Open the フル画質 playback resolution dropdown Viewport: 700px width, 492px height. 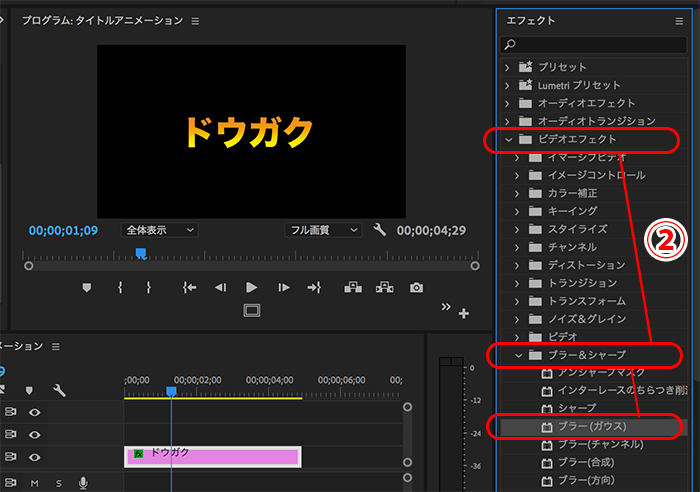323,230
